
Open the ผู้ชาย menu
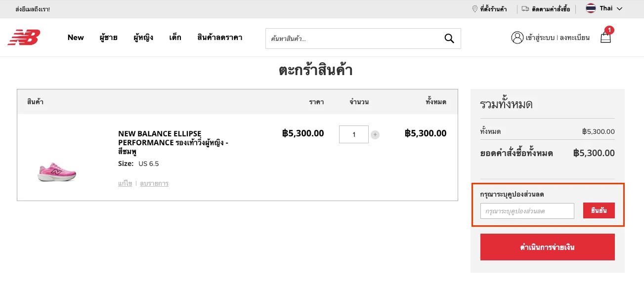tap(108, 38)
